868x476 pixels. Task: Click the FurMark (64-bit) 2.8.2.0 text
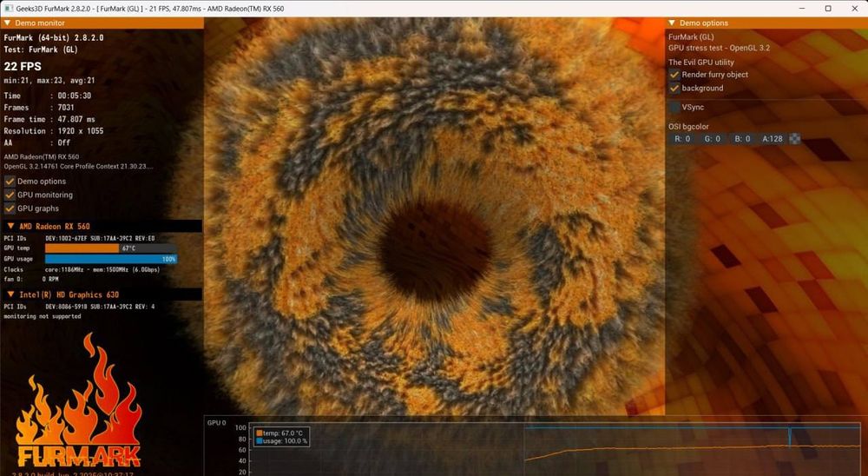coord(54,37)
